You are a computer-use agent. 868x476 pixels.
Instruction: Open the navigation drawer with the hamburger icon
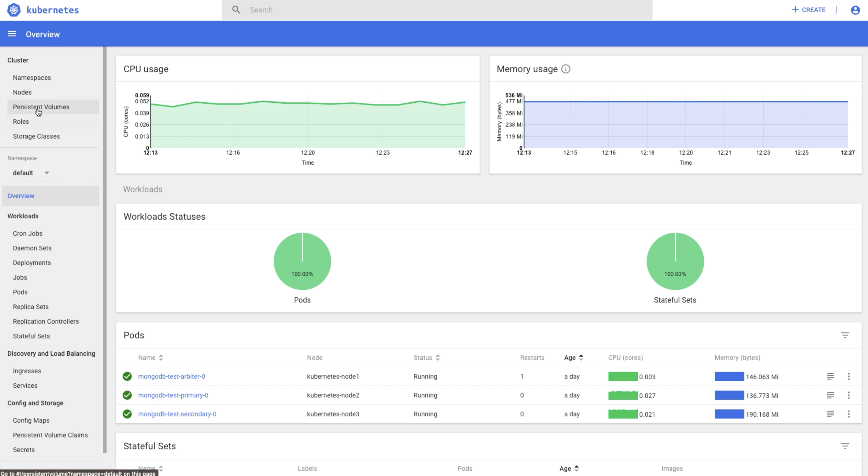tap(11, 34)
